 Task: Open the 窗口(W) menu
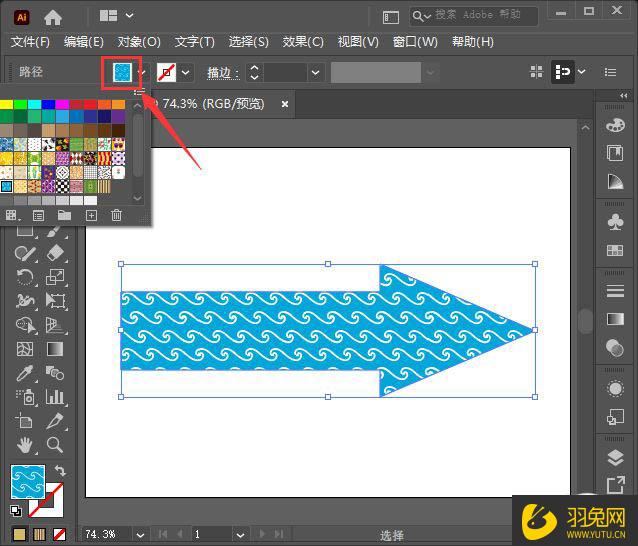[x=415, y=41]
